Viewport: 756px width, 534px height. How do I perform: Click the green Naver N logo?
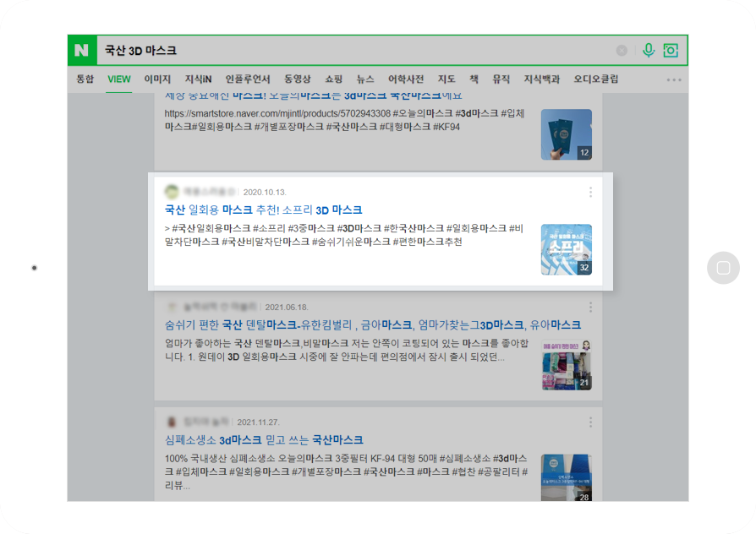(82, 50)
